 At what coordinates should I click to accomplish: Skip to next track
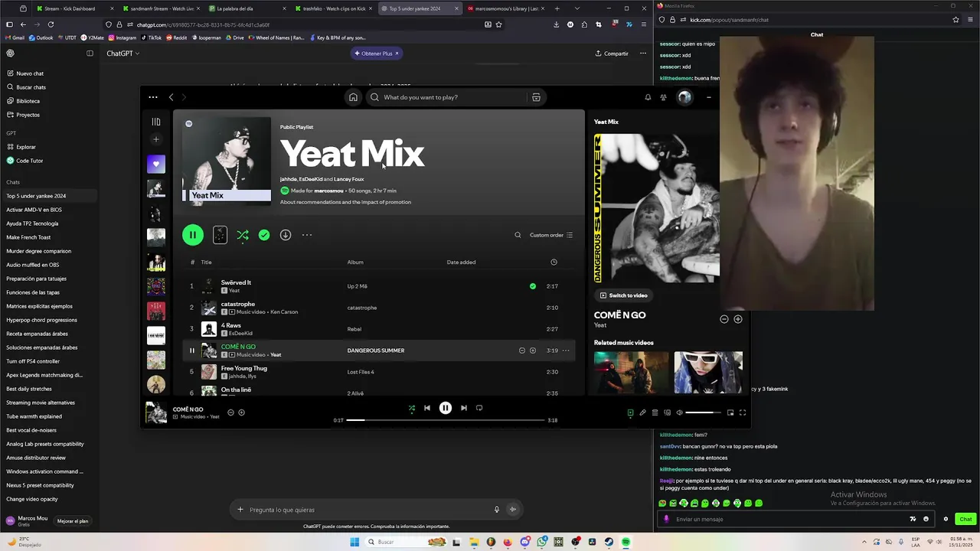click(464, 408)
